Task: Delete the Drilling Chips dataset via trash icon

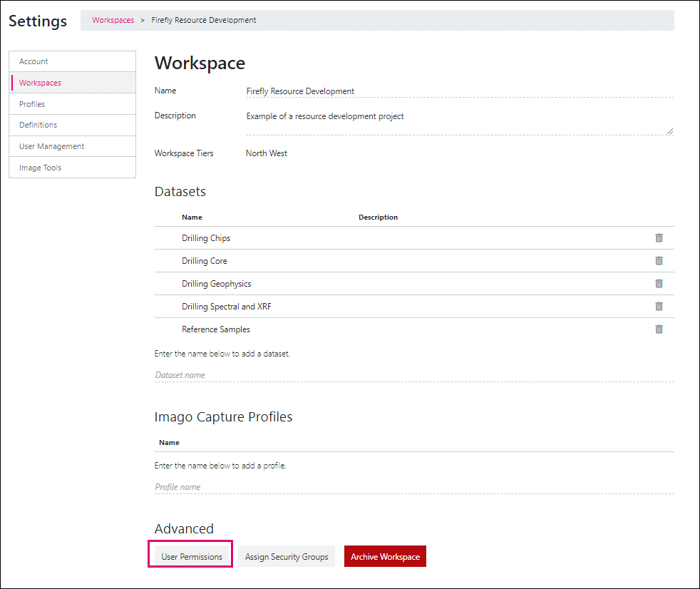Action: (x=659, y=238)
